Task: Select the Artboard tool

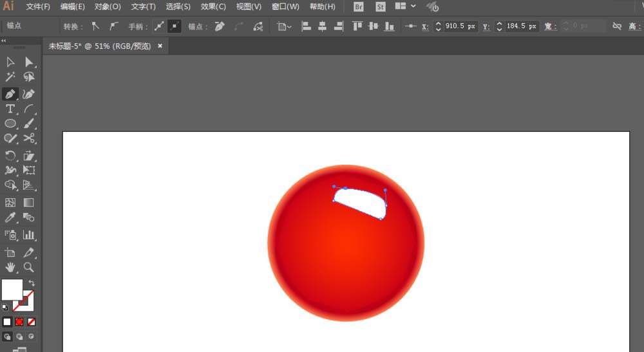Action: pos(10,252)
